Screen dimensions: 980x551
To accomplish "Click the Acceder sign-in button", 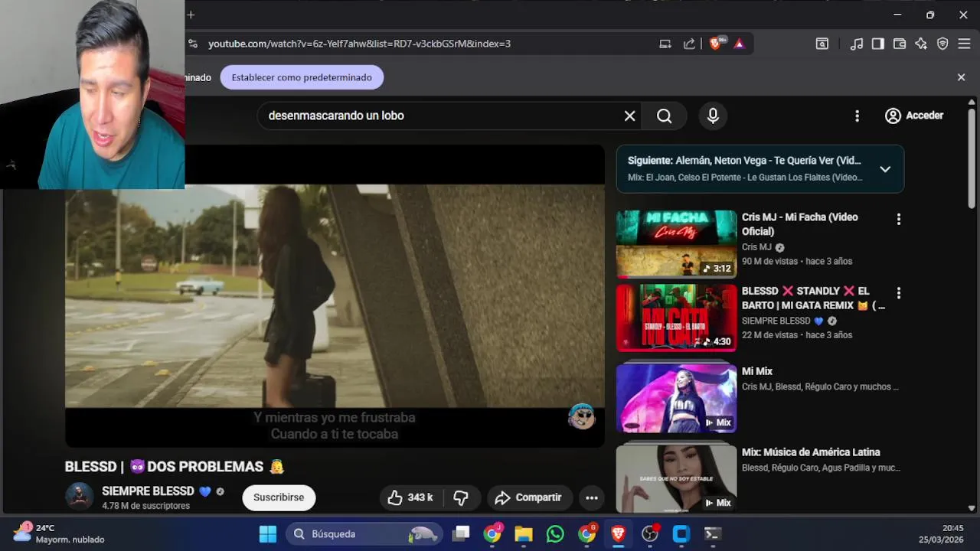I will pyautogui.click(x=914, y=116).
